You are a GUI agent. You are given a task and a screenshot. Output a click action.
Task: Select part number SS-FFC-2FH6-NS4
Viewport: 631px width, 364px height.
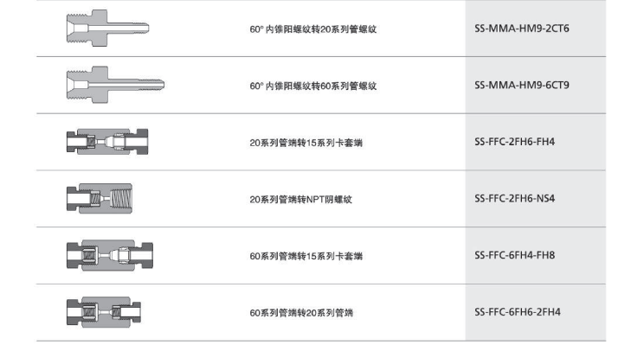[514, 199]
